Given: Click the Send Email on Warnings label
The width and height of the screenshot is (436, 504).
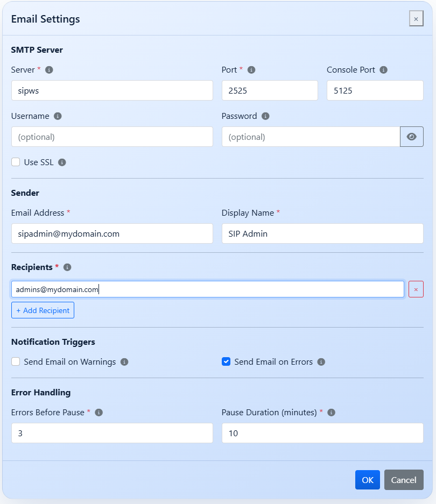Looking at the screenshot, I should 70,362.
